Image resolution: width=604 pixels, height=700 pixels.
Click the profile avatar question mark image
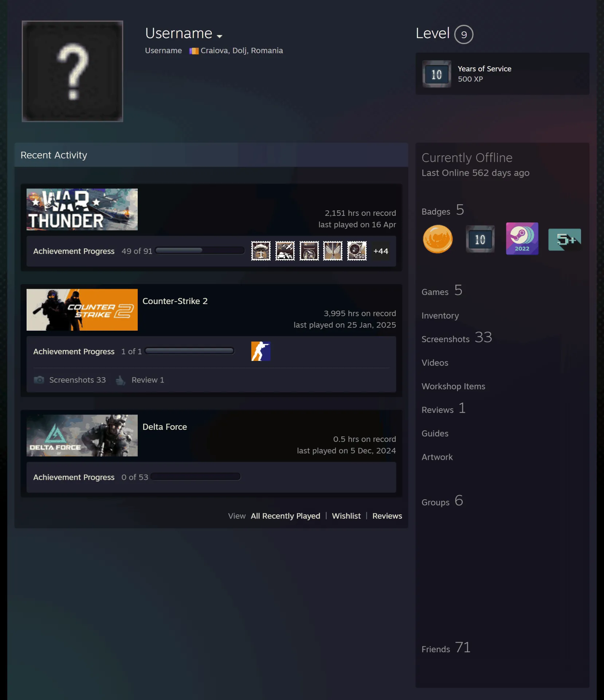[72, 71]
